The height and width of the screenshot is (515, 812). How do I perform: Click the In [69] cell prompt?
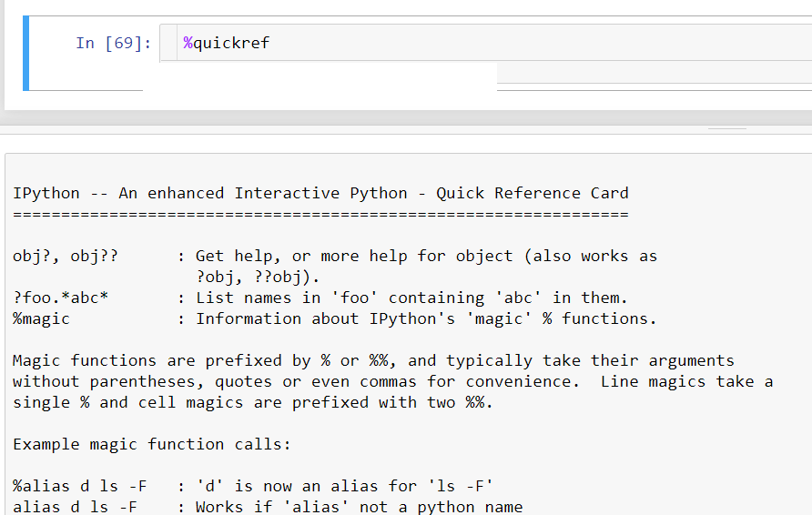(114, 44)
